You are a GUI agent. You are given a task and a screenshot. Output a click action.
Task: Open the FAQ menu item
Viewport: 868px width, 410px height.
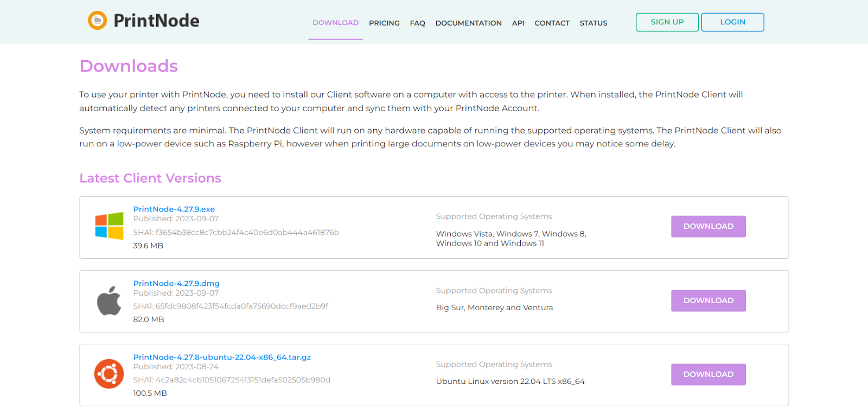point(418,23)
